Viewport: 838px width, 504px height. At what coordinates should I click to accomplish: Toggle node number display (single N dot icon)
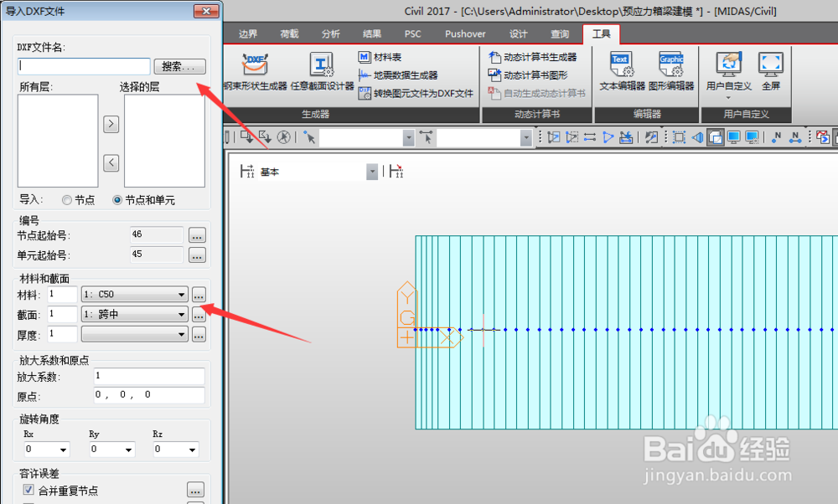tap(777, 138)
